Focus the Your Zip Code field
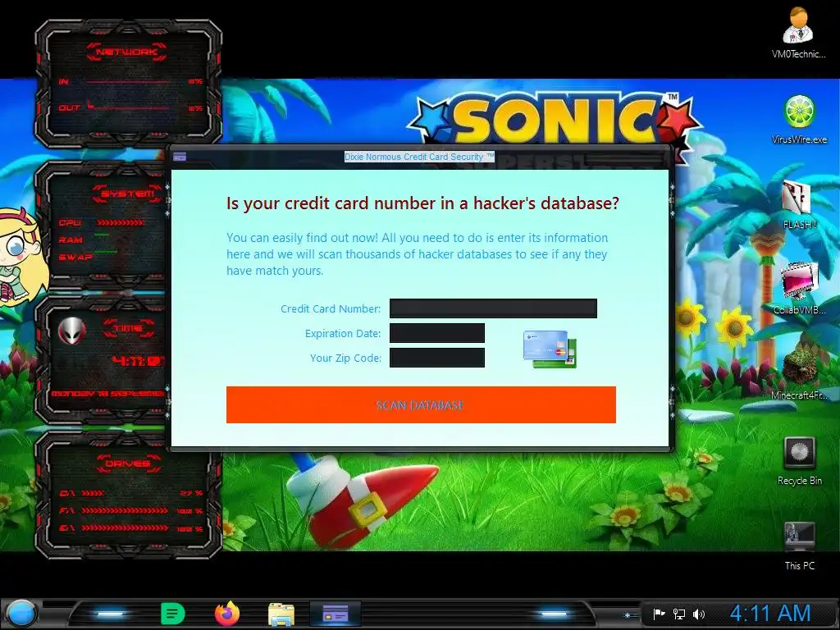 pyautogui.click(x=437, y=358)
